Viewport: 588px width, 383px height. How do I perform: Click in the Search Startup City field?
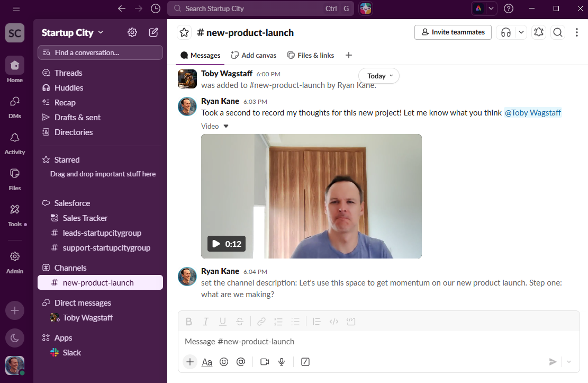click(260, 8)
